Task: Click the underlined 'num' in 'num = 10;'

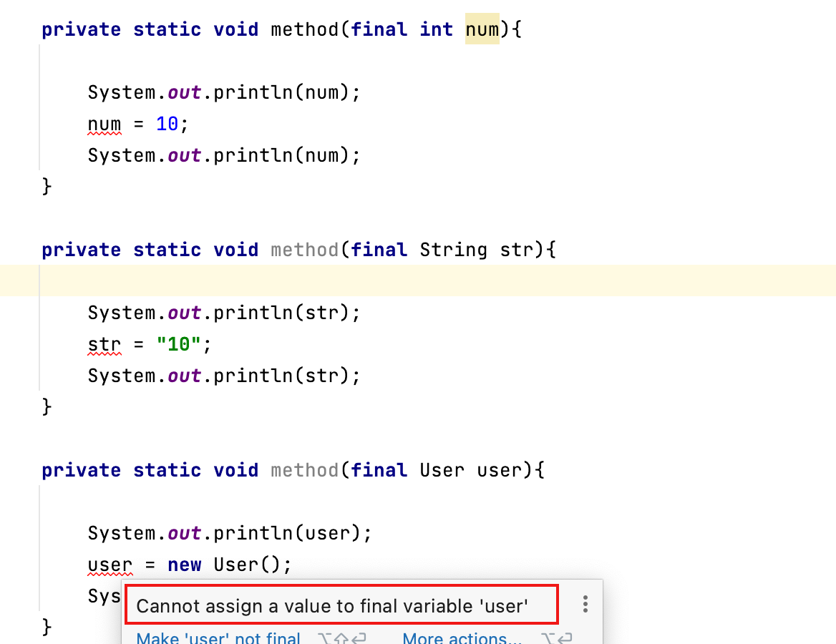Action: [104, 125]
